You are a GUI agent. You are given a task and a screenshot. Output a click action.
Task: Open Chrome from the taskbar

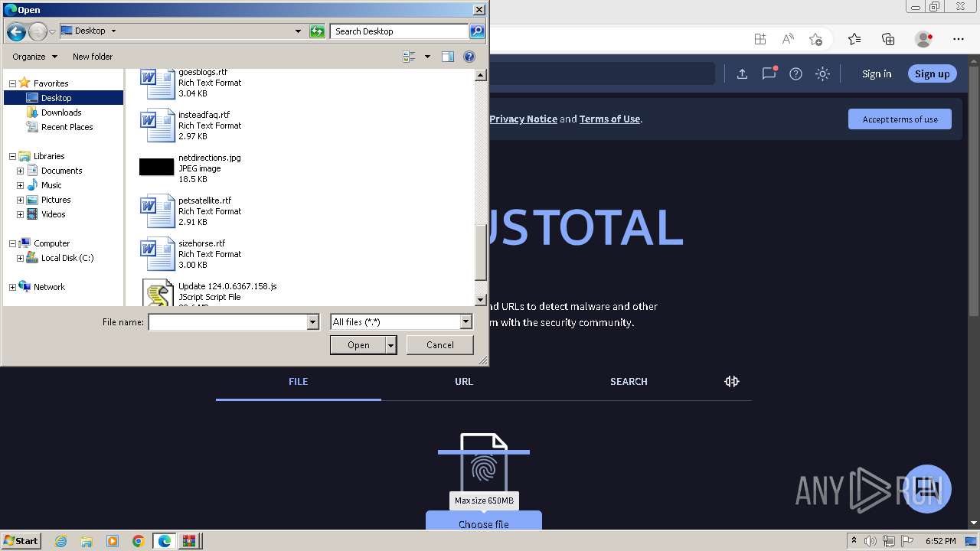(x=139, y=541)
